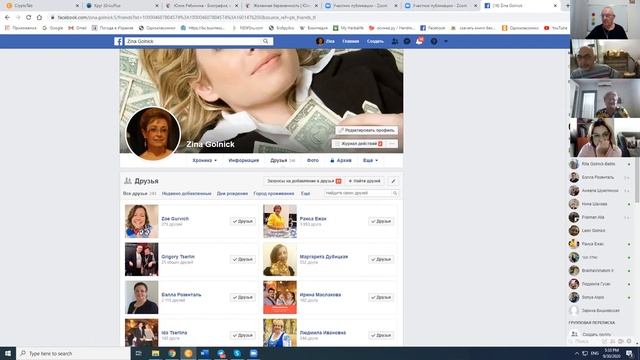This screenshot has width=640, height=360.
Task: Click the Windows Start button
Action: pyautogui.click(x=8, y=353)
